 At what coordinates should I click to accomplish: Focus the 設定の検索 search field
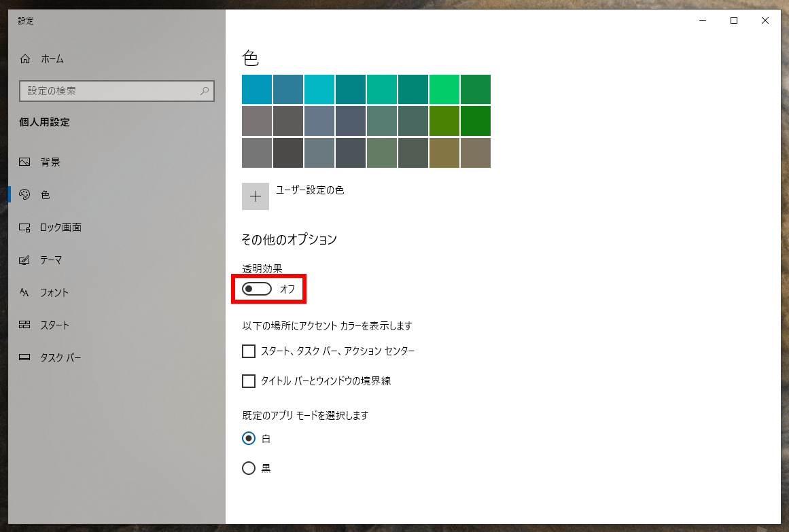click(x=117, y=91)
